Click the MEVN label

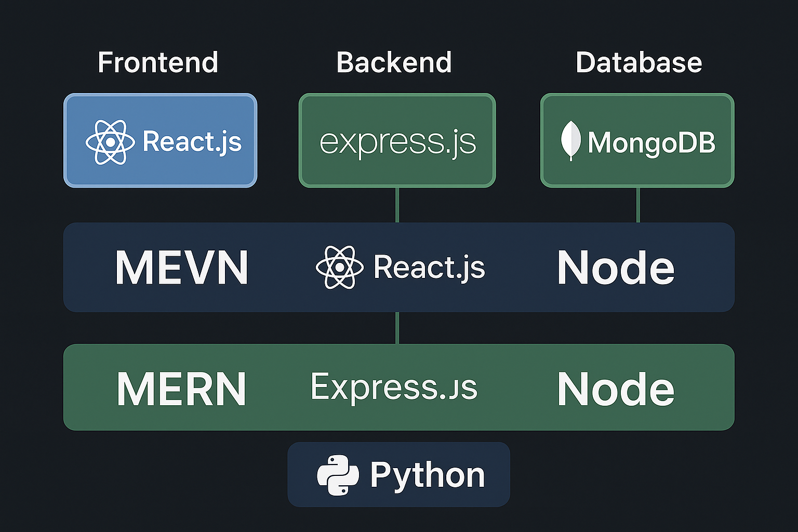click(182, 268)
